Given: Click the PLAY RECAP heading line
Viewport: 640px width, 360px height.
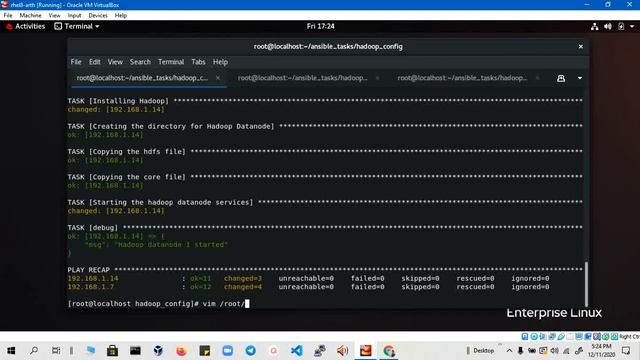Looking at the screenshot, I should [x=325, y=270].
